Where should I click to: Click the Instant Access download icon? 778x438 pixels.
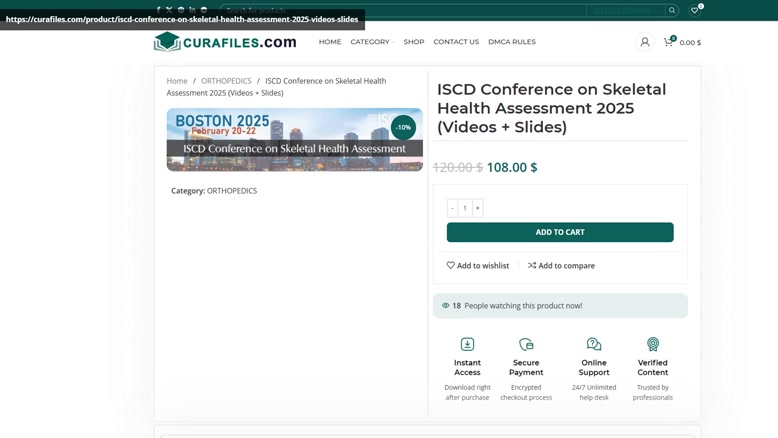467,344
